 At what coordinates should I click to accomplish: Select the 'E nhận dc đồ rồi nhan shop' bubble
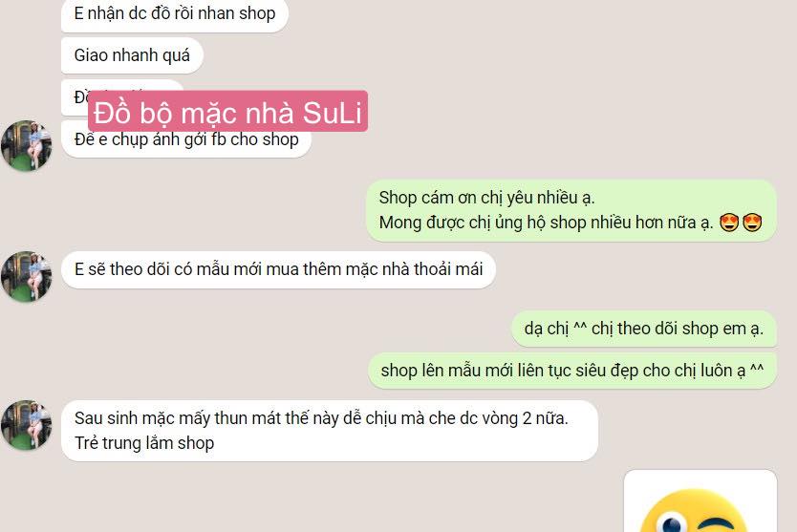point(175,13)
